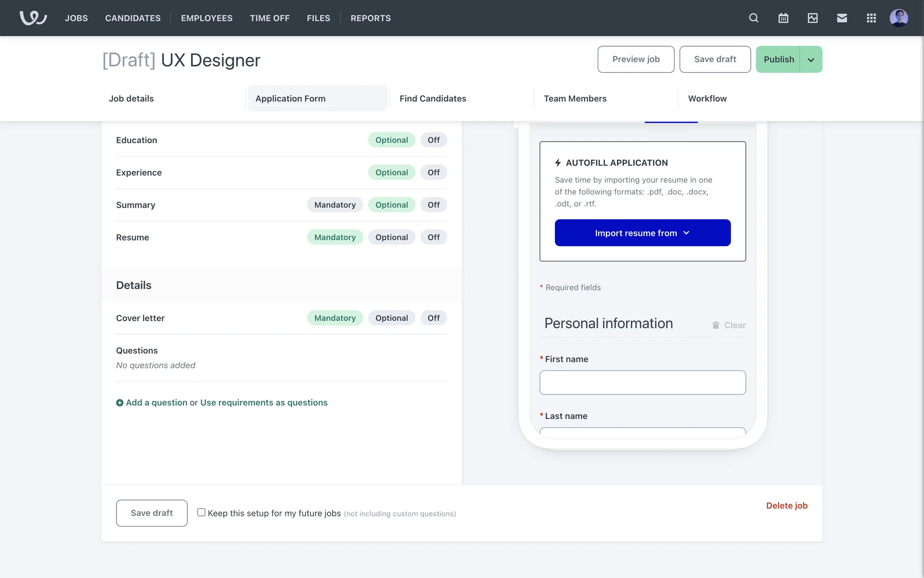Click plus icon to add a question
This screenshot has height=578, width=924.
click(120, 403)
